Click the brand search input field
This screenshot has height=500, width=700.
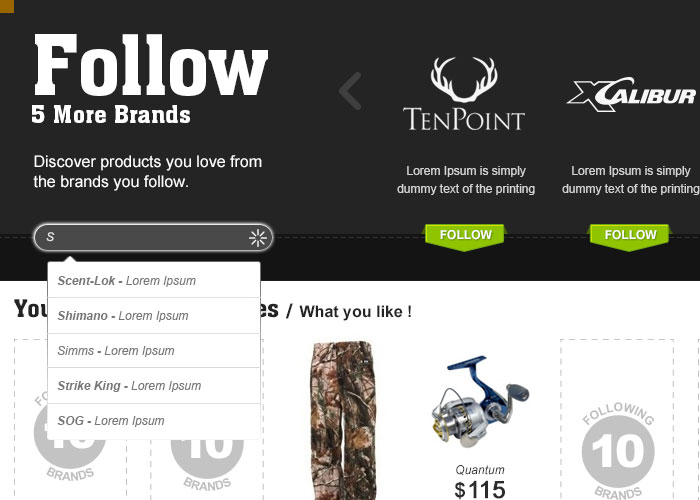pos(153,237)
